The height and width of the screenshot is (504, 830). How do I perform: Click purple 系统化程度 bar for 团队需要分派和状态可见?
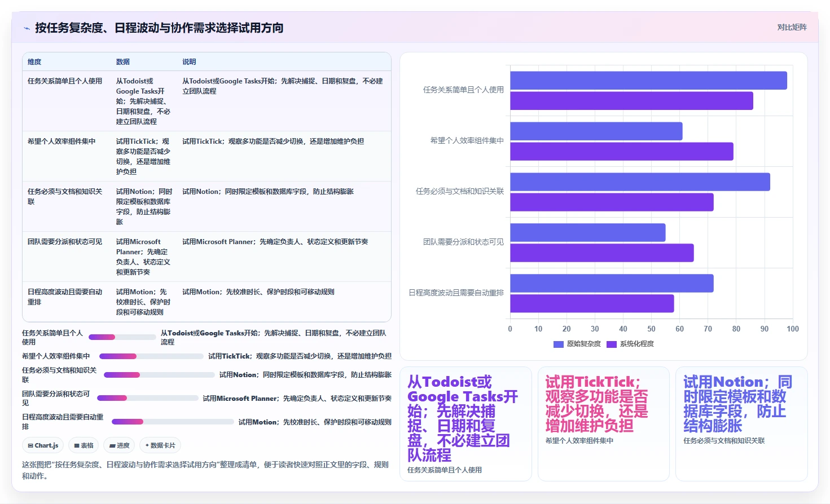click(x=602, y=253)
